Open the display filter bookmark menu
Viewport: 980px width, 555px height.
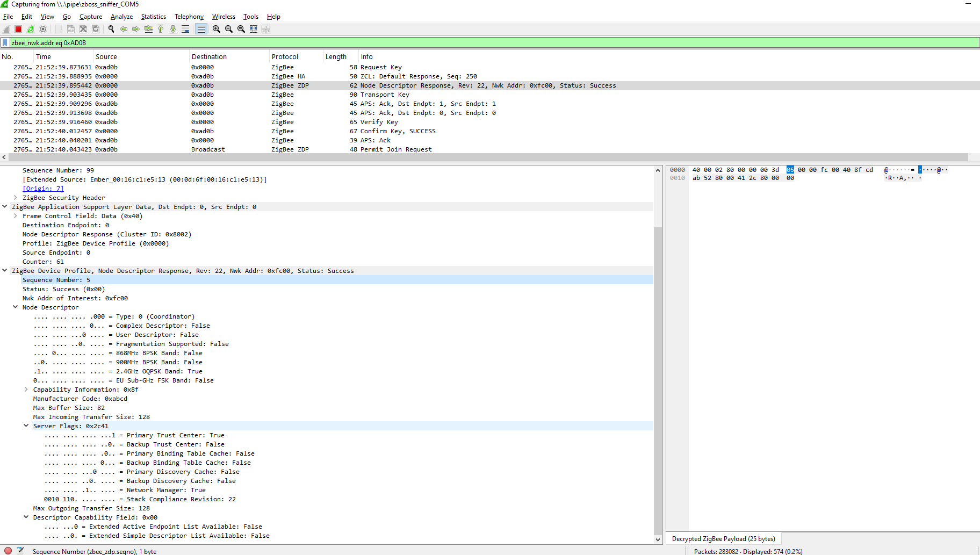5,43
